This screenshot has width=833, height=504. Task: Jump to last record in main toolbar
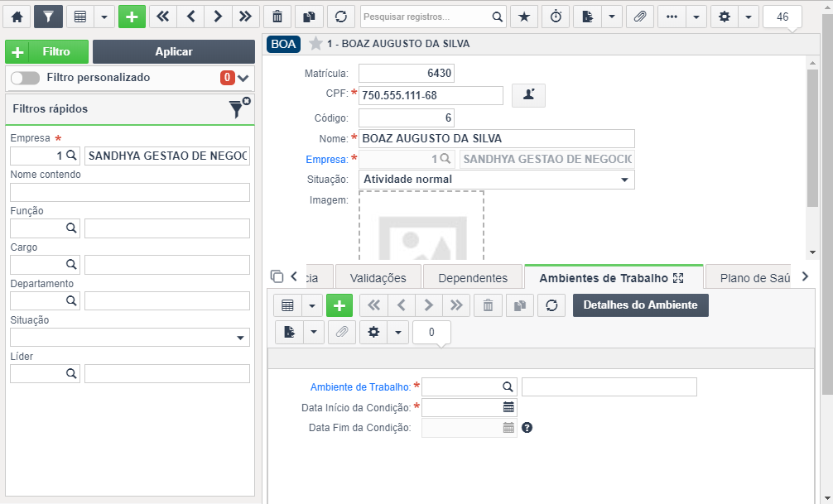[x=245, y=17]
